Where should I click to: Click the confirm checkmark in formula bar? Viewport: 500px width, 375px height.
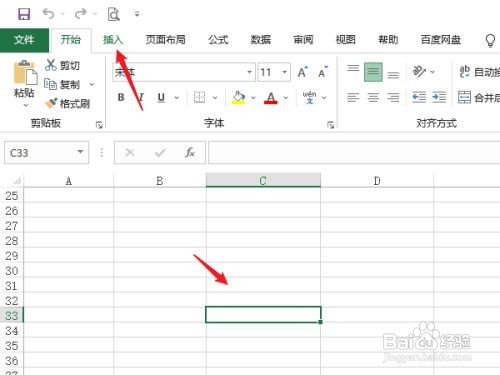[160, 153]
